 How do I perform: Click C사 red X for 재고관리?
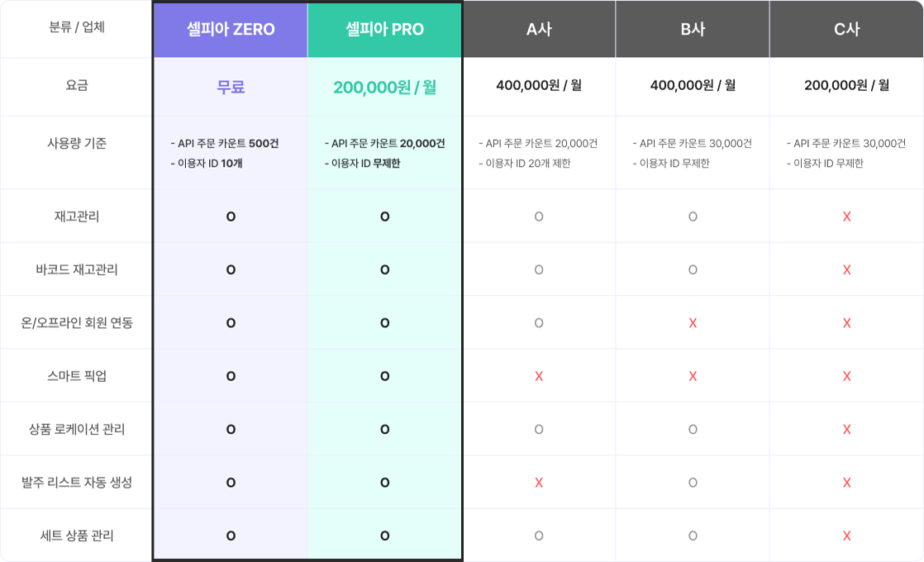(846, 217)
